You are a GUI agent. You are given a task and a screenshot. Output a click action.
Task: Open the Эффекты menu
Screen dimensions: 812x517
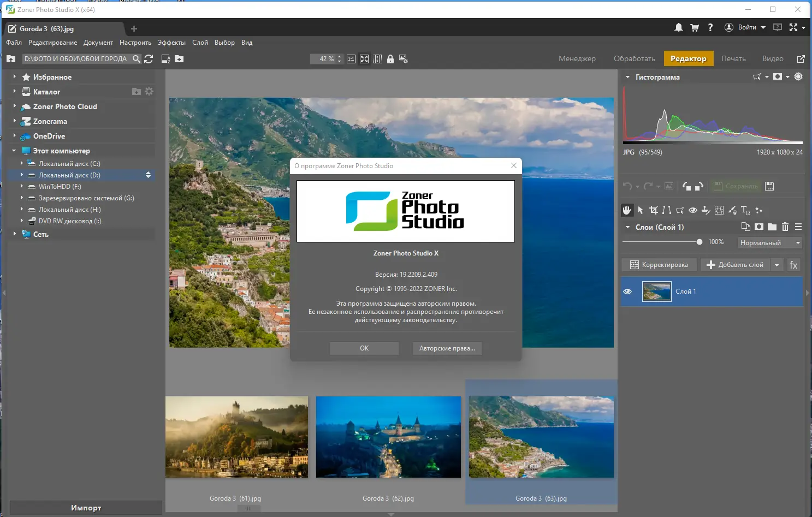coord(171,42)
